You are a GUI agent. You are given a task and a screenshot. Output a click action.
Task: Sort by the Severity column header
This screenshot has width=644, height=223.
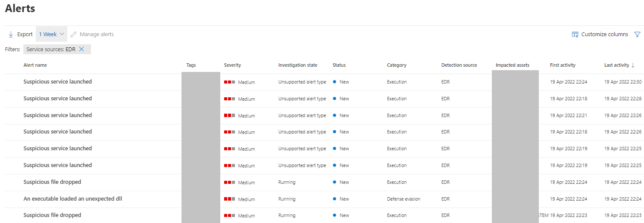[x=232, y=65]
